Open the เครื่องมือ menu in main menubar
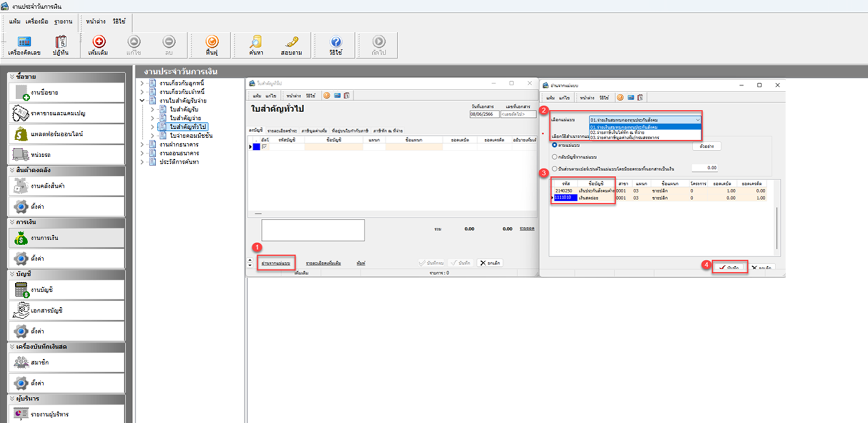The height and width of the screenshot is (423, 868). [37, 21]
